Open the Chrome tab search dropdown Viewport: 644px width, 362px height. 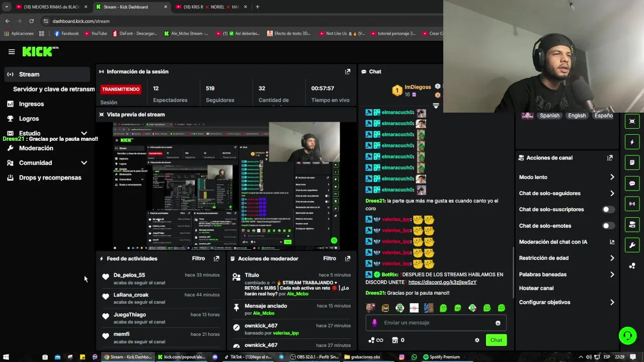pyautogui.click(x=7, y=7)
